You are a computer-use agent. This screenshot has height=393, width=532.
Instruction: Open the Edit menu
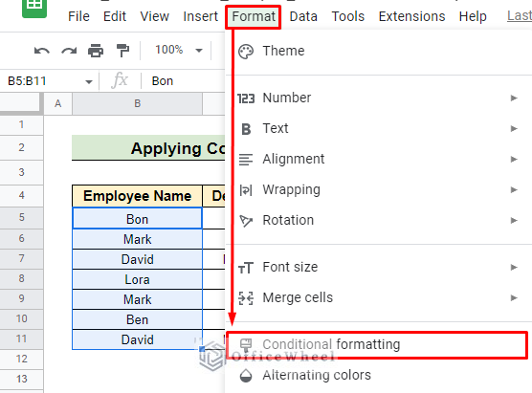point(115,16)
